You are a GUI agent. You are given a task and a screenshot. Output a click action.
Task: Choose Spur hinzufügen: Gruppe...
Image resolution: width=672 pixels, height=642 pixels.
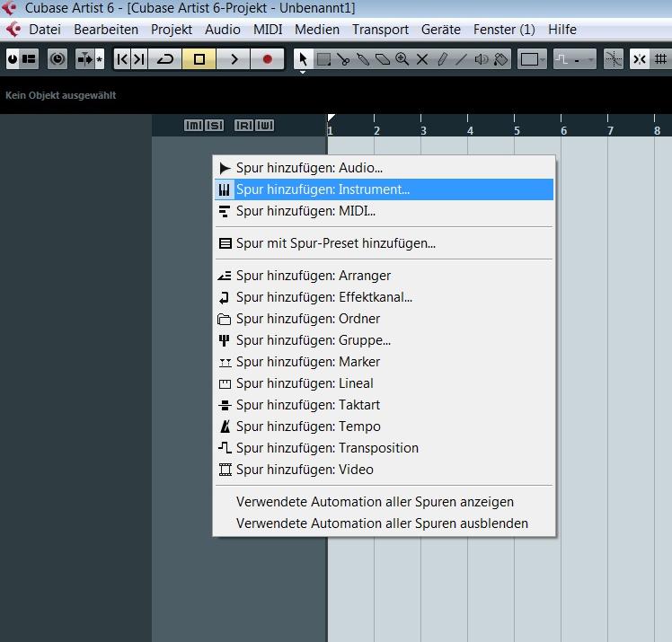(384, 340)
